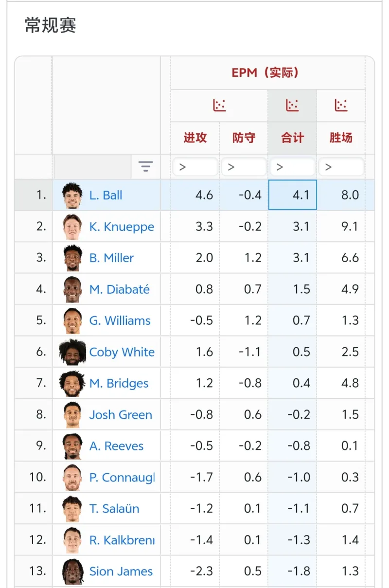Open the Coby White player link
Image resolution: width=389 pixels, height=588 pixels.
122,352
